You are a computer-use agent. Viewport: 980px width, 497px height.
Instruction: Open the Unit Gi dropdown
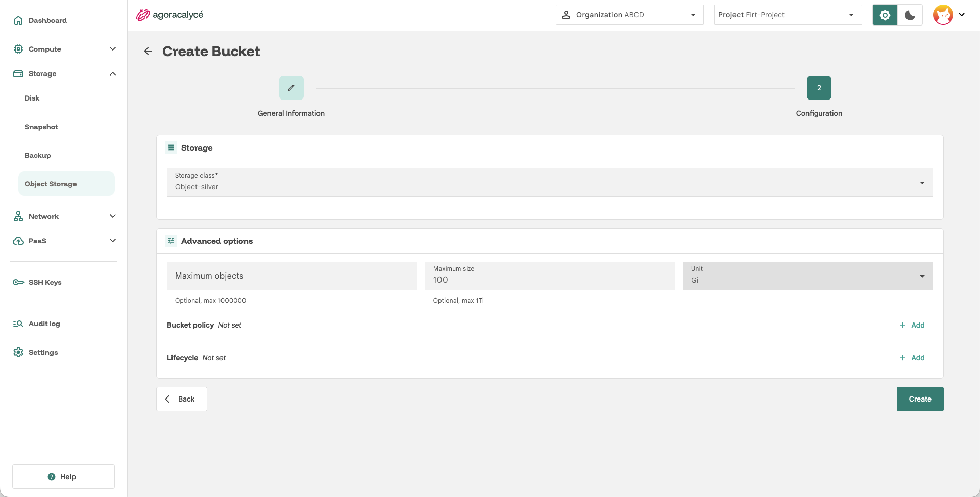point(808,276)
